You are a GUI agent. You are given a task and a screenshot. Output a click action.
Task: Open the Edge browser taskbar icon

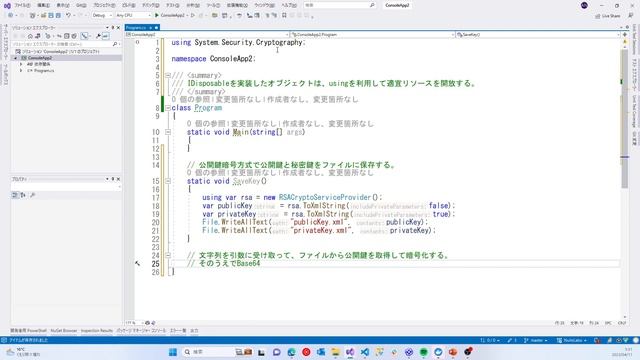coord(291,352)
